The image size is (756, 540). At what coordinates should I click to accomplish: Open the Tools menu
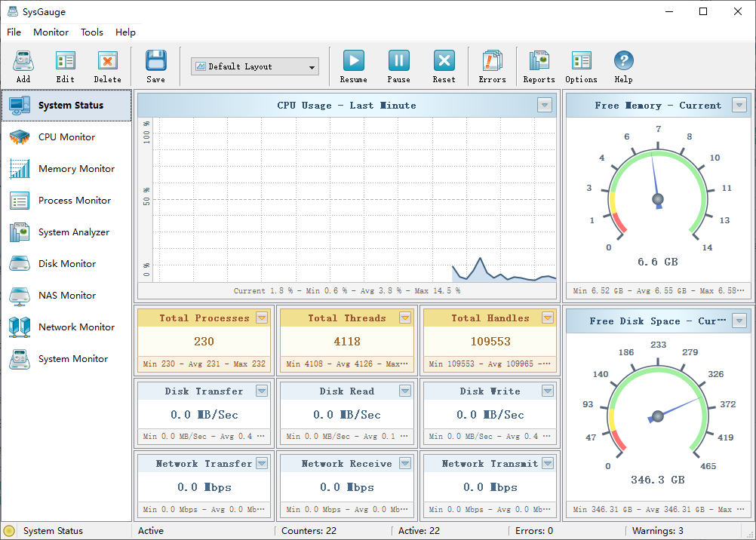point(91,32)
